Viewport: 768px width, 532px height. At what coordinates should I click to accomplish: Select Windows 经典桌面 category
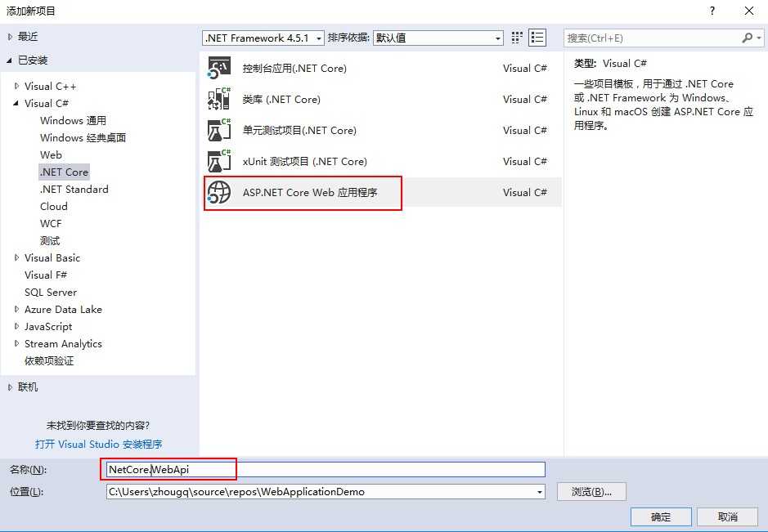click(83, 137)
